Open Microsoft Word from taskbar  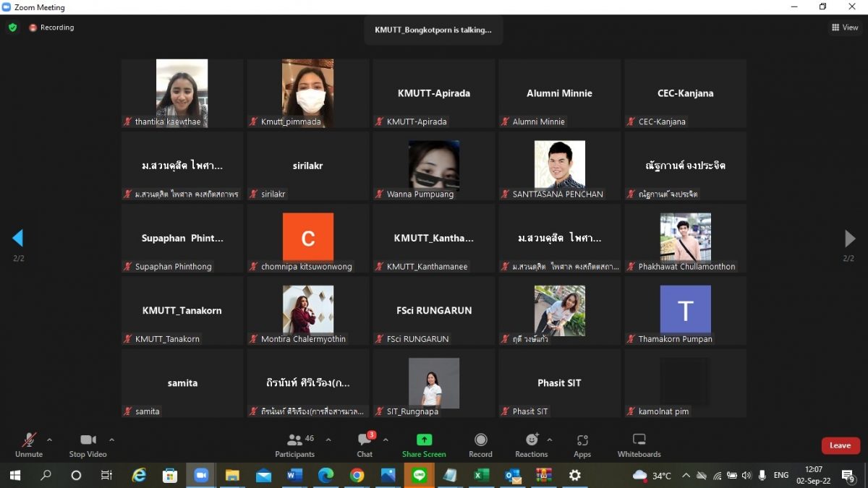(294, 476)
